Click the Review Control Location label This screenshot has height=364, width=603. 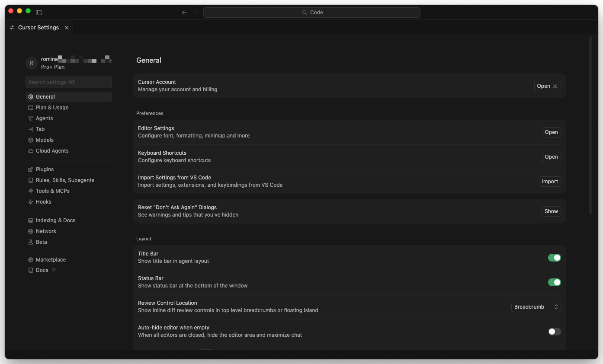click(x=167, y=303)
